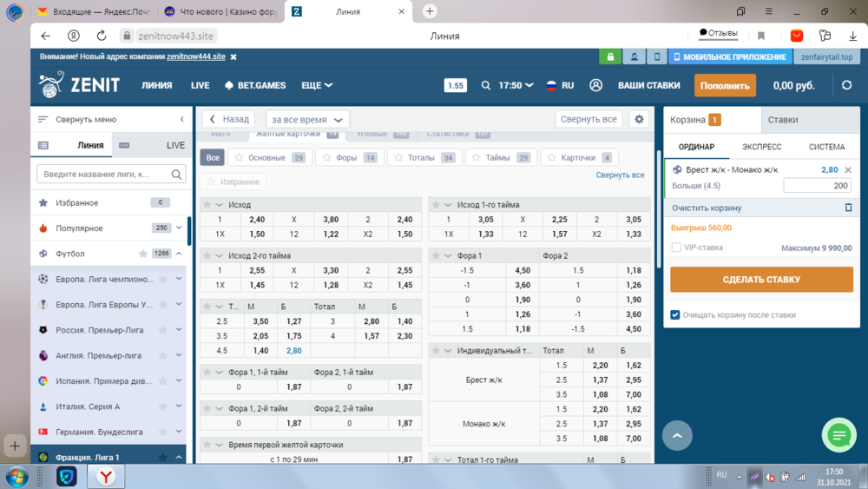
Task: Open the ЕЩЕ menu dropdown
Action: (x=317, y=85)
